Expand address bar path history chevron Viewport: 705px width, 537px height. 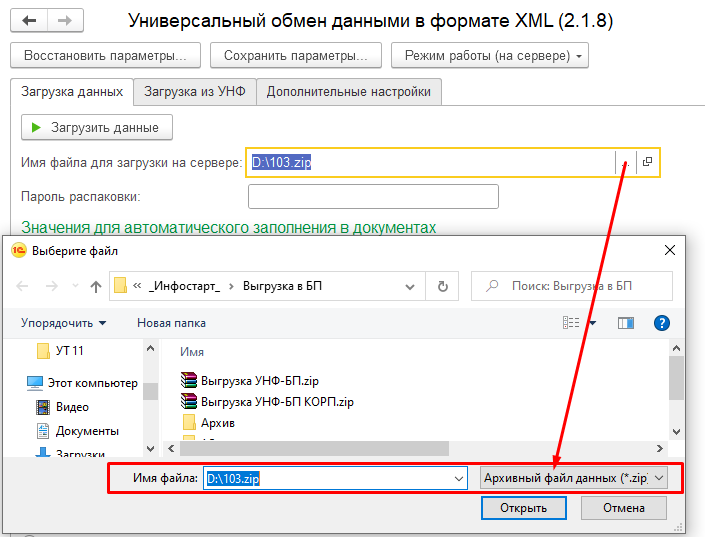pyautogui.click(x=410, y=286)
